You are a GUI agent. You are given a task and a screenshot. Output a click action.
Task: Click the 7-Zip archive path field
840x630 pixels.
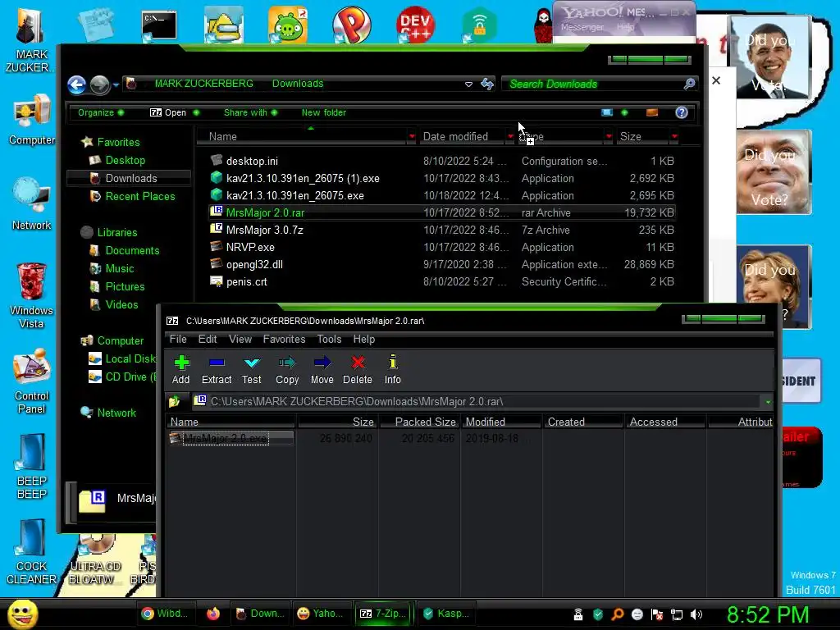pos(477,401)
